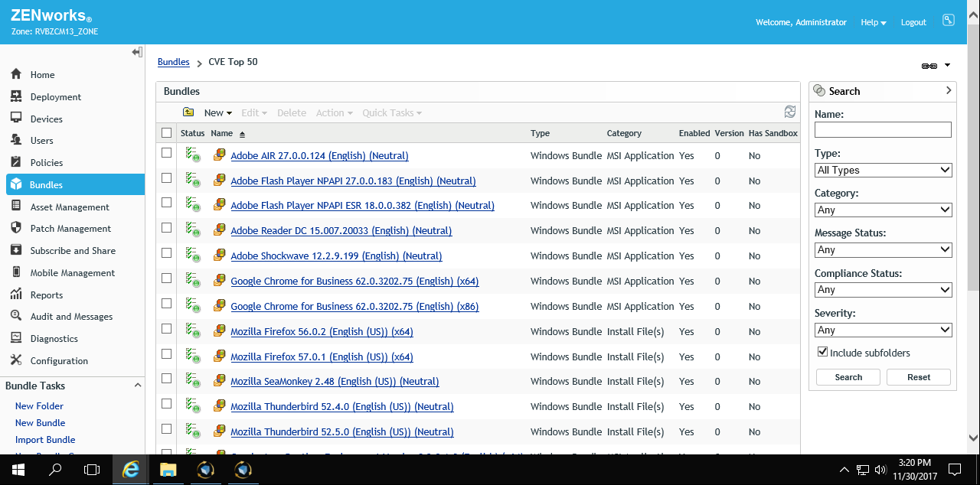Screen dimensions: 980x485
Task: Sort the table by the Name column header
Action: pos(222,133)
